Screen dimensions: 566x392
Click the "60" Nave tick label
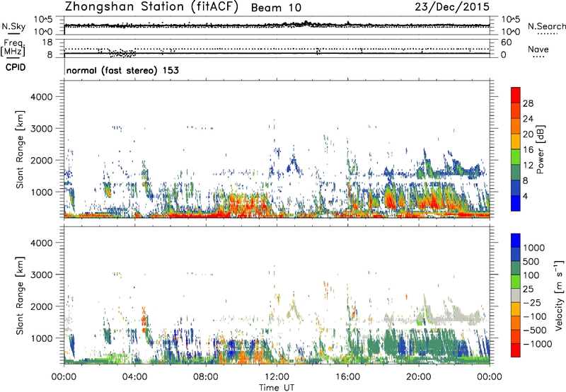pyautogui.click(x=506, y=42)
